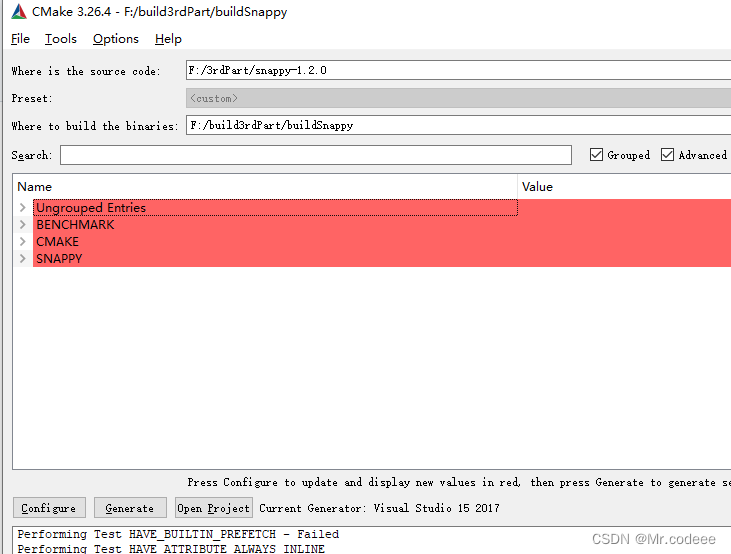Screen dimensions: 731x554
Task: Open the File menu
Action: (21, 39)
